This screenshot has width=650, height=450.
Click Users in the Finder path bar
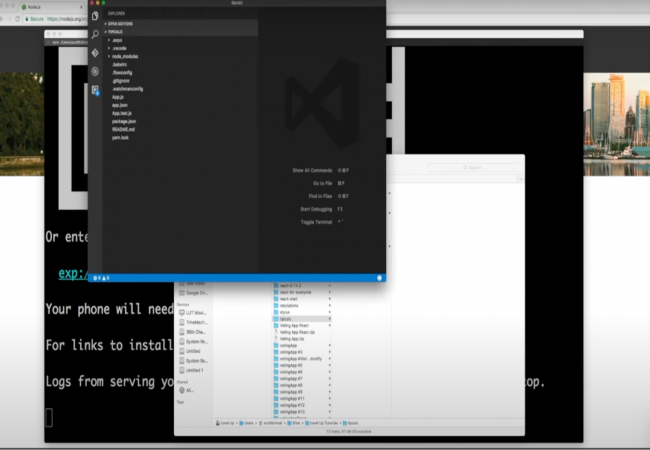coord(246,423)
